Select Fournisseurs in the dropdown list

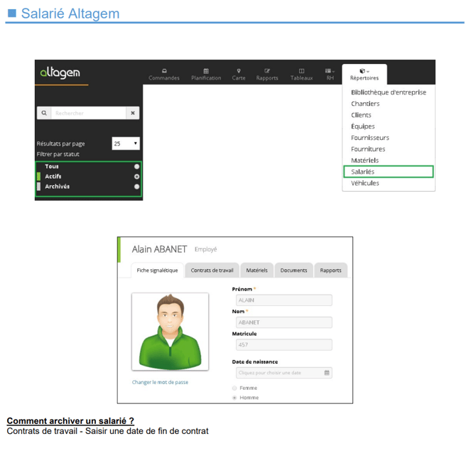(370, 138)
